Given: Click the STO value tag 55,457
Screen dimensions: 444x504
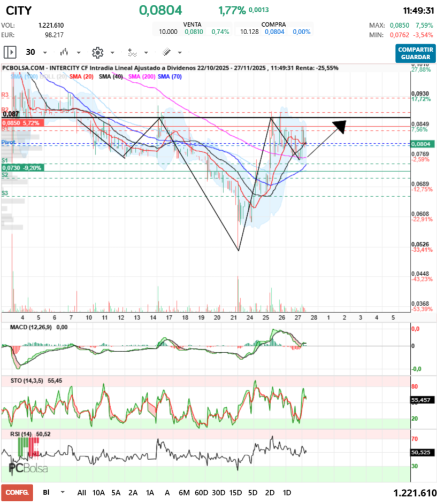Looking at the screenshot, I should 423,400.
